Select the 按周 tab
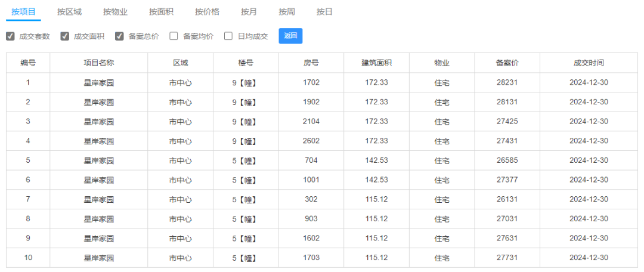This screenshot has height=272, width=644. click(287, 12)
